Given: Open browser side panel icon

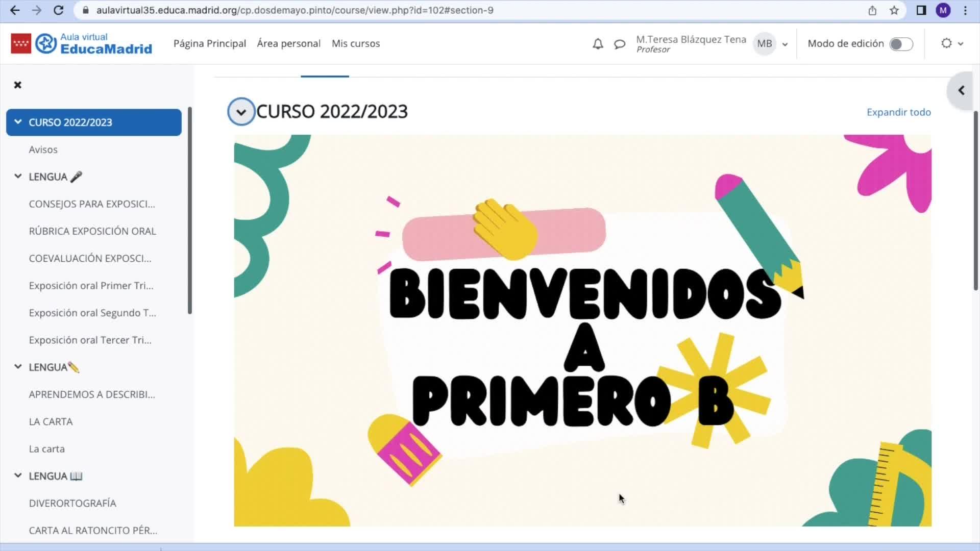Looking at the screenshot, I should (921, 10).
